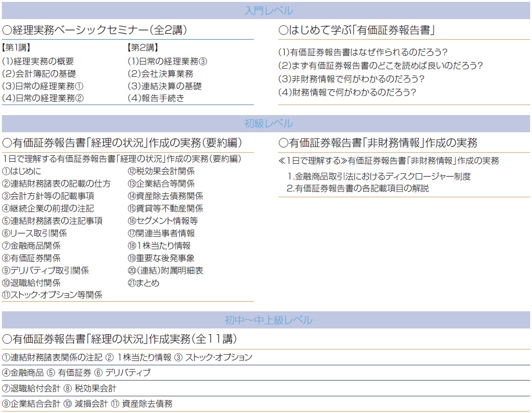Select ⑧有価証券関係
This screenshot has height=413, width=532.
coord(31,258)
